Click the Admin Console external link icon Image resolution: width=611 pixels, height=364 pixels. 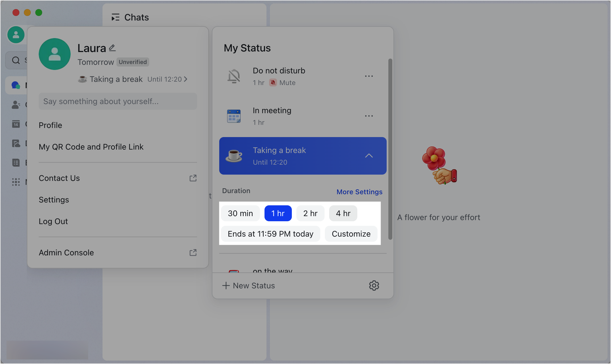point(193,253)
